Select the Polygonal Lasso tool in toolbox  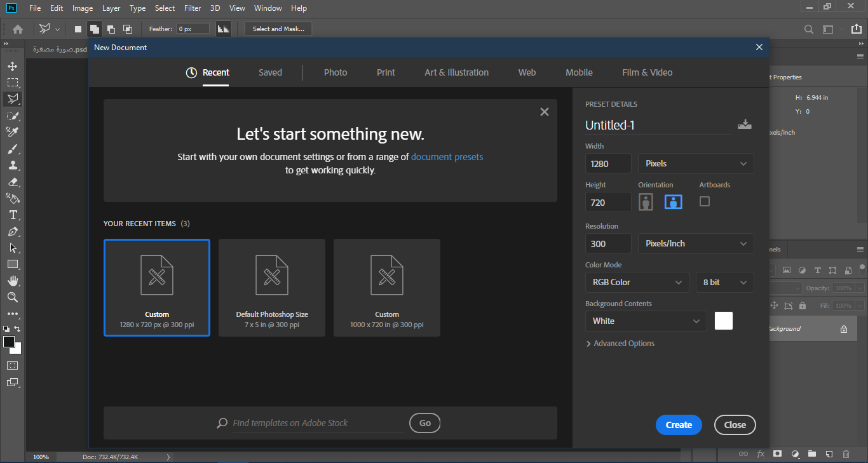(13, 99)
